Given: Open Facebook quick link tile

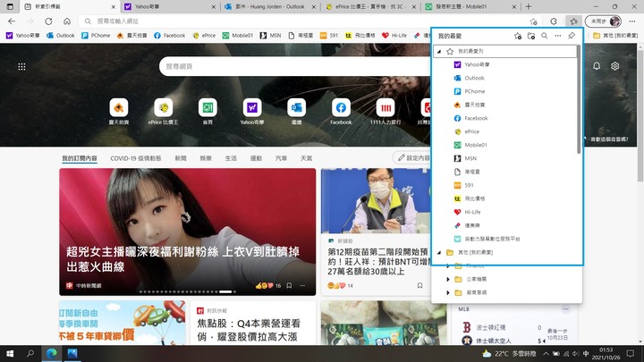Looking at the screenshot, I should [341, 112].
